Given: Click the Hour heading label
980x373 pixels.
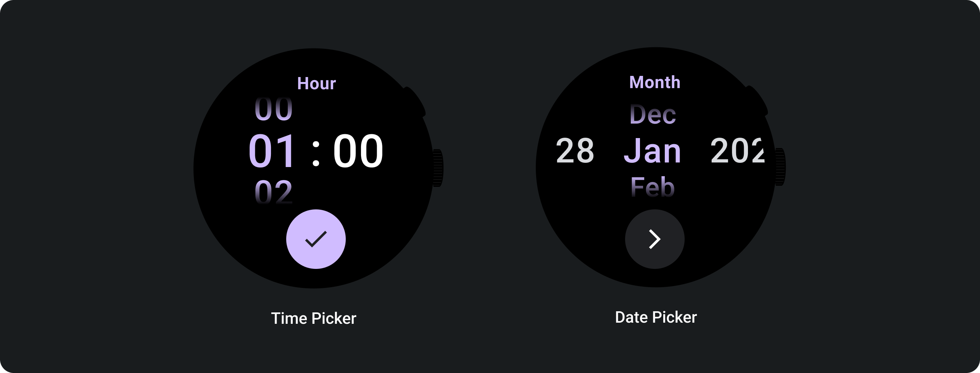Looking at the screenshot, I should pyautogui.click(x=316, y=84).
